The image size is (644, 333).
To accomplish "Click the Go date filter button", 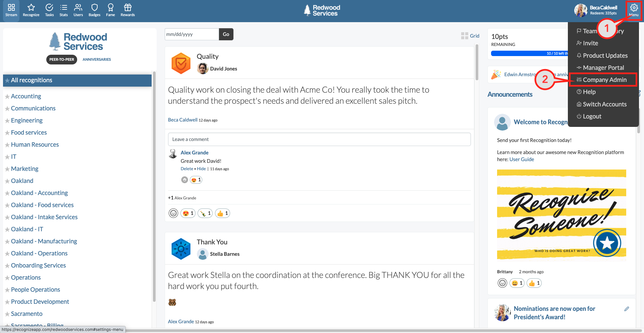I will click(226, 34).
